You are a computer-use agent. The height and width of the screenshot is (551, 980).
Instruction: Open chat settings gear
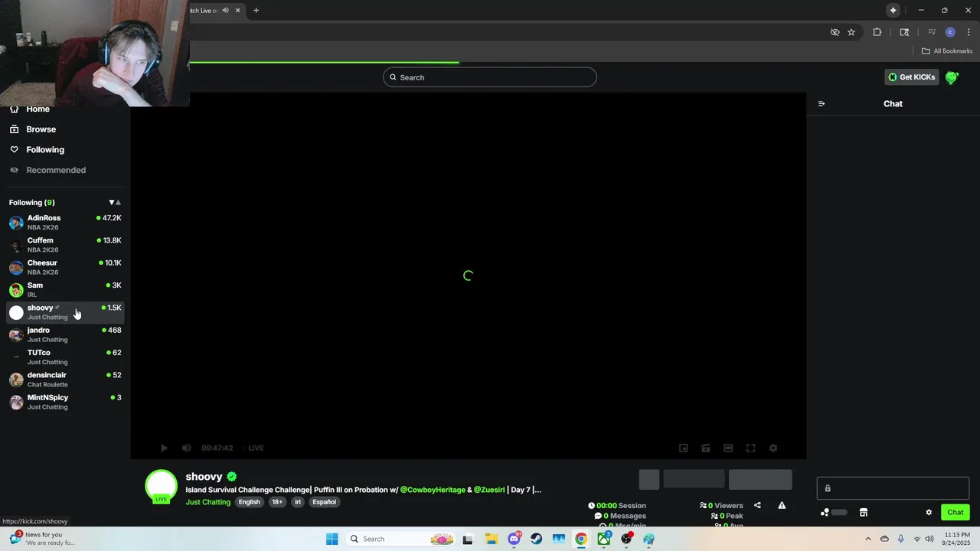click(929, 513)
